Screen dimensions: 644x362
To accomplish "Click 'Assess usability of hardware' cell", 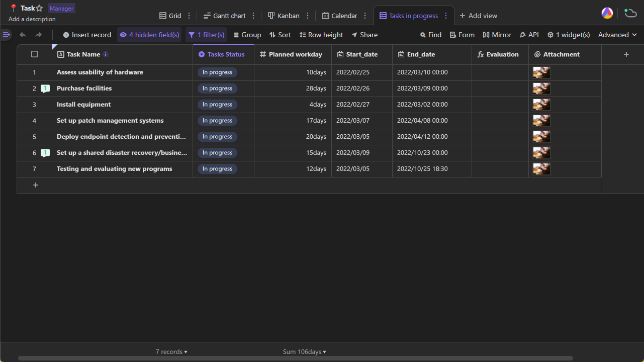I will [122, 72].
